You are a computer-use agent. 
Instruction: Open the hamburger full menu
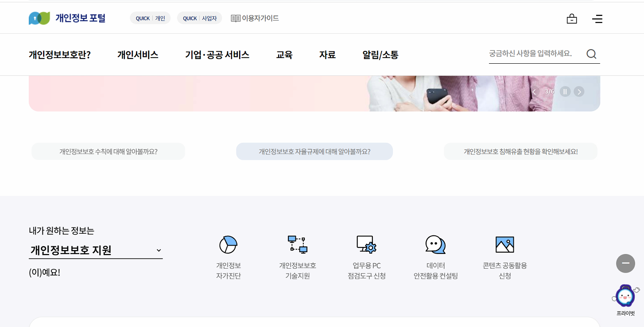597,19
